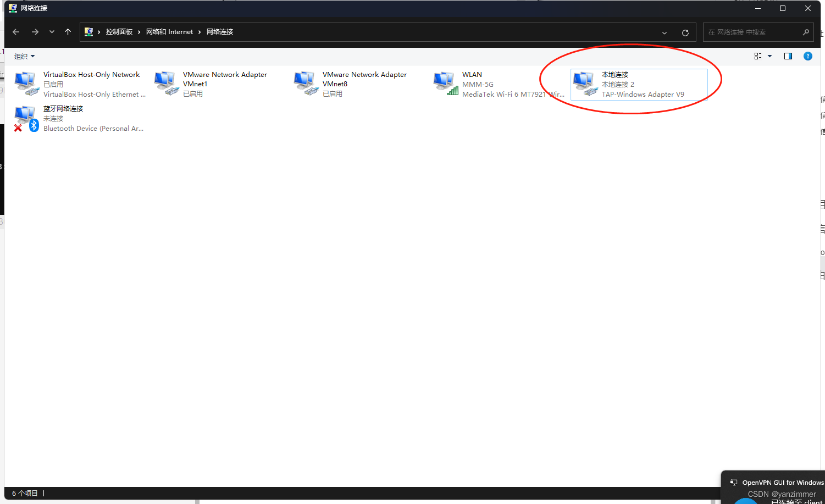Click the control panel icon in address bar
The width and height of the screenshot is (825, 504).
(x=88, y=32)
